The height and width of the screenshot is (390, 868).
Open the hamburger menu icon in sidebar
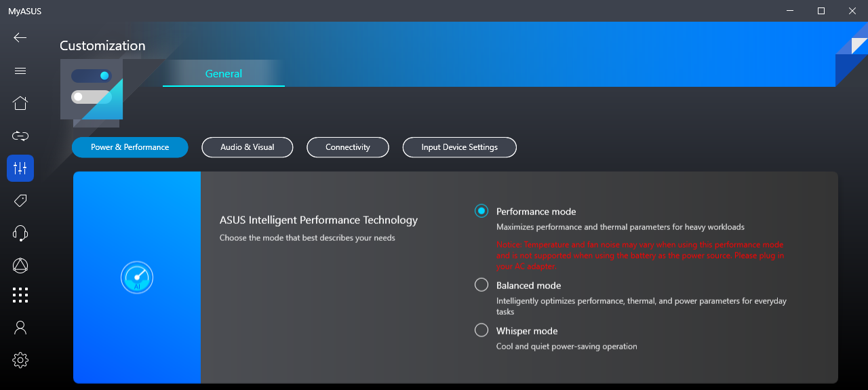point(20,71)
